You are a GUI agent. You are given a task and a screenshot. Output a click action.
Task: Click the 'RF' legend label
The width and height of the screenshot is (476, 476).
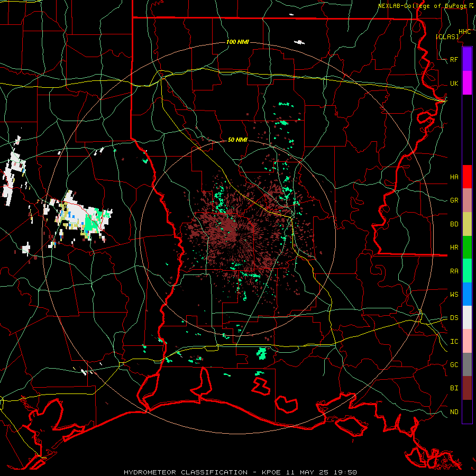coord(454,59)
